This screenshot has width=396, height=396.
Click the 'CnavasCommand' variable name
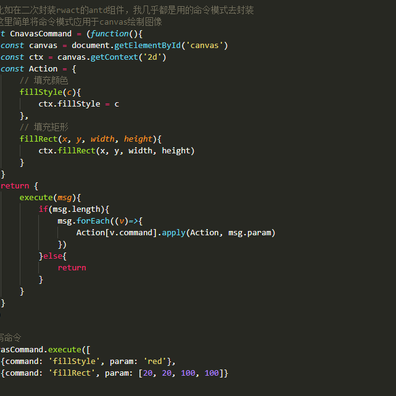(40, 34)
